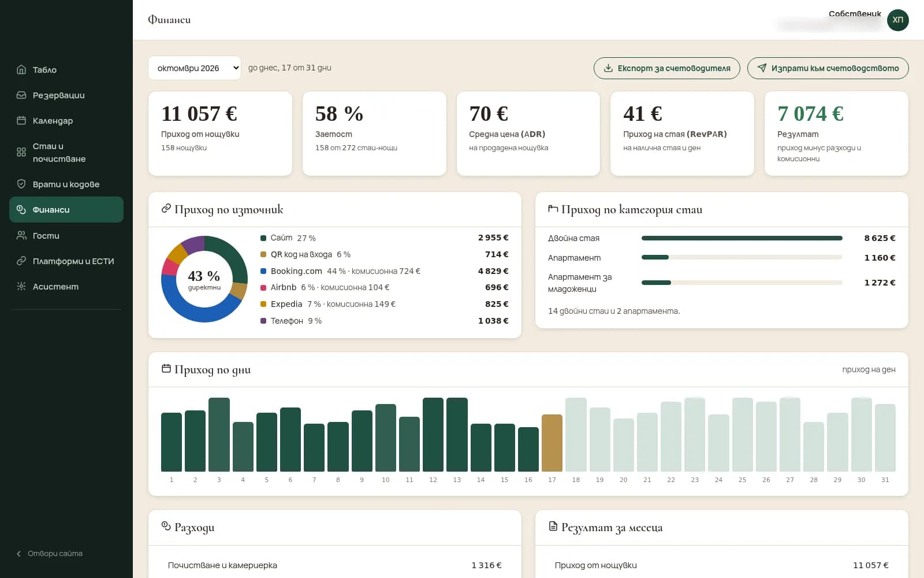Click the Стаи и почистване grid icon
The height and width of the screenshot is (578, 924).
click(21, 152)
